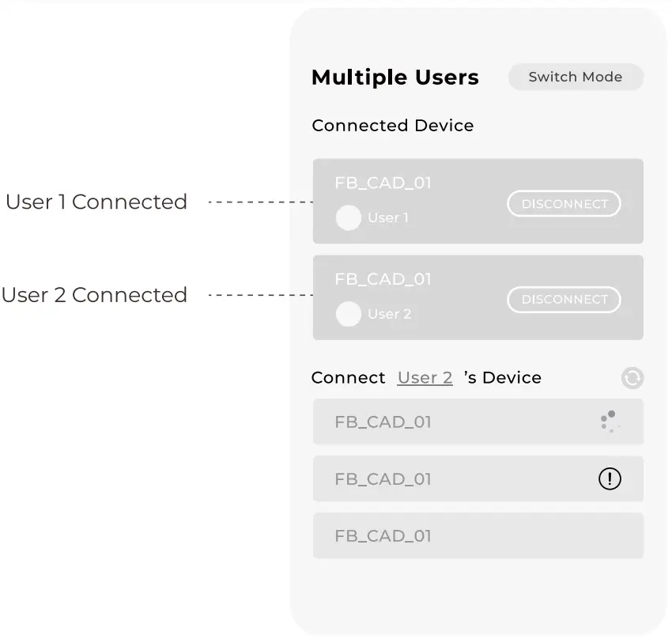Click the Connected Device section label
This screenshot has height=643, width=672.
coord(393,126)
